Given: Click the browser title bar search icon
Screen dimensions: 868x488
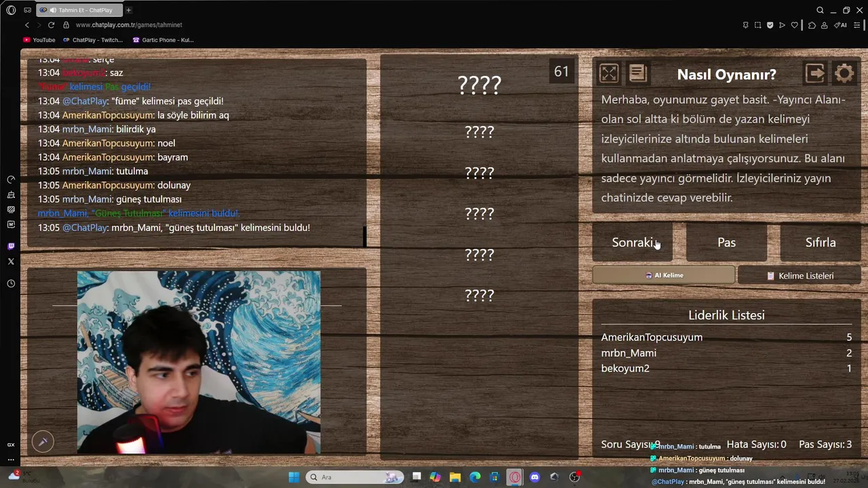Looking at the screenshot, I should pos(820,10).
